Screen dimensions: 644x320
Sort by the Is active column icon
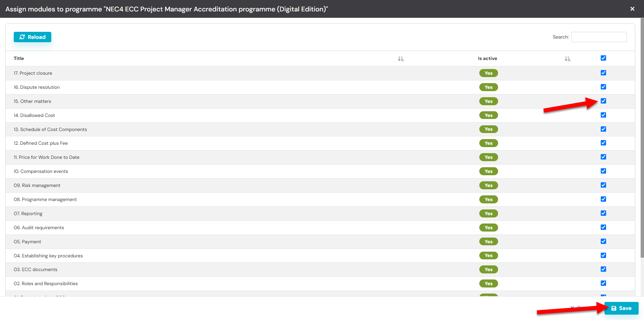(568, 59)
